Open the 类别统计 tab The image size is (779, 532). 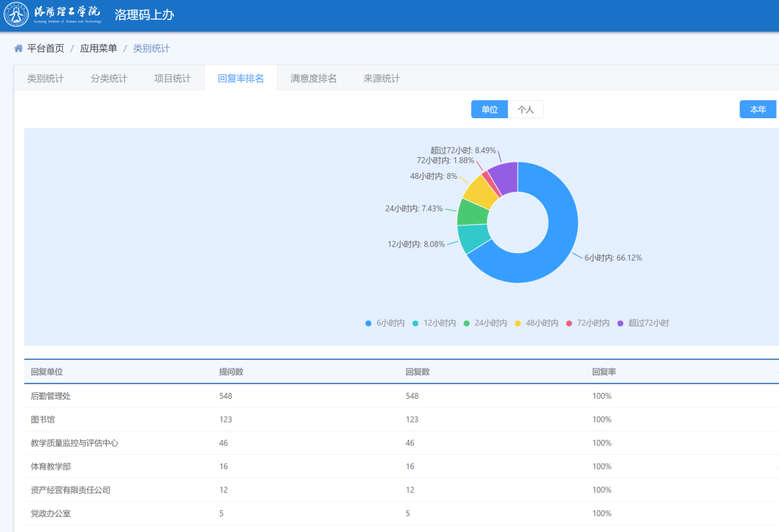45,79
